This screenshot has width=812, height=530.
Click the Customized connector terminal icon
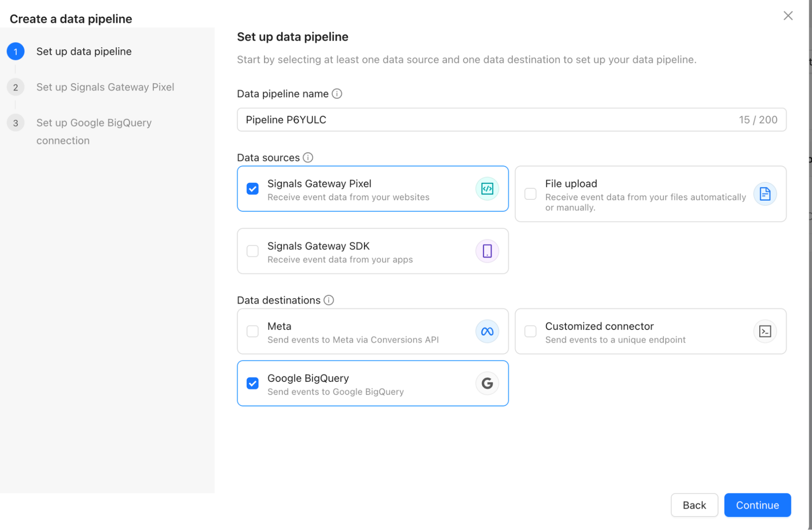pyautogui.click(x=765, y=331)
